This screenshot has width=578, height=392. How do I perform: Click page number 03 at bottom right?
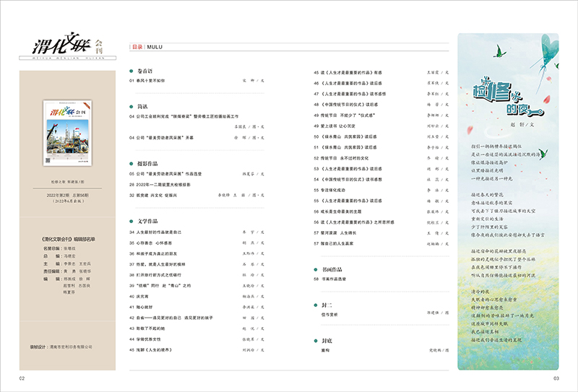(x=556, y=378)
